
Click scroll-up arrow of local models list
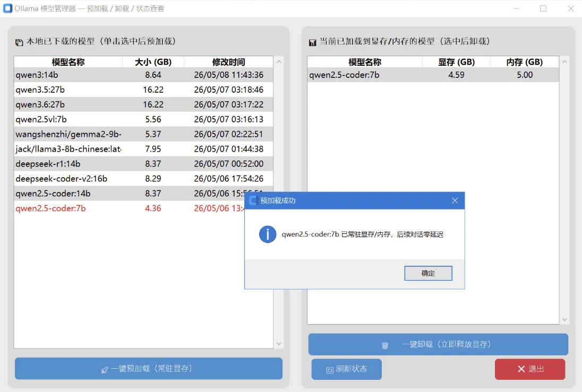279,62
